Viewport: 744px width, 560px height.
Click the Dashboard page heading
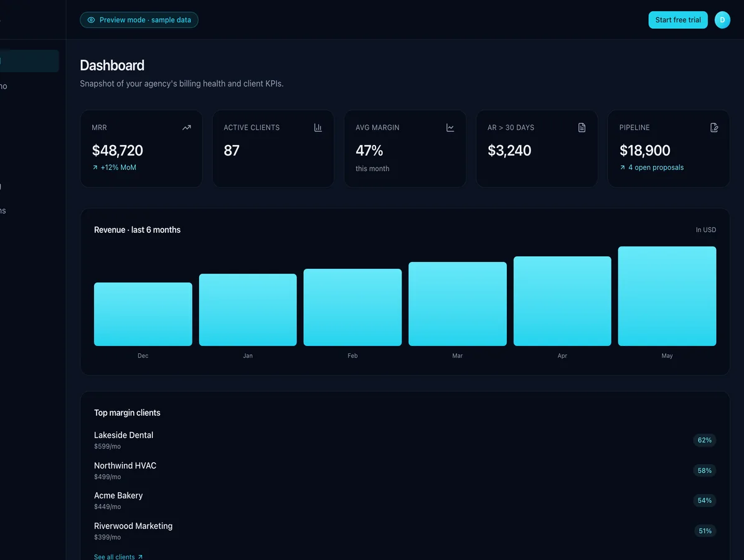click(x=112, y=65)
